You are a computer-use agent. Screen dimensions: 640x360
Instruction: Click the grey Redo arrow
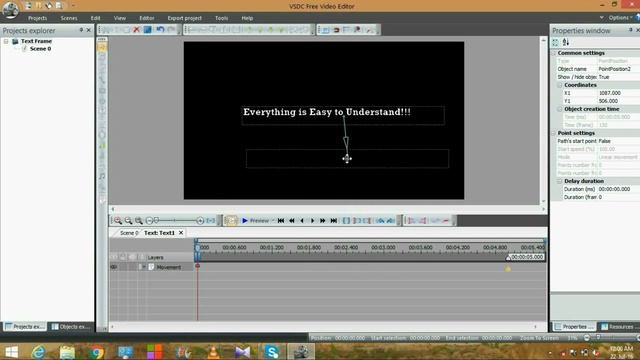pyautogui.click(x=171, y=29)
